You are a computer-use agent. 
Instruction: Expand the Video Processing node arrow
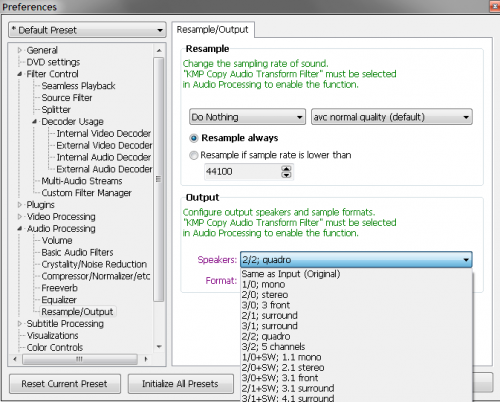[x=20, y=217]
